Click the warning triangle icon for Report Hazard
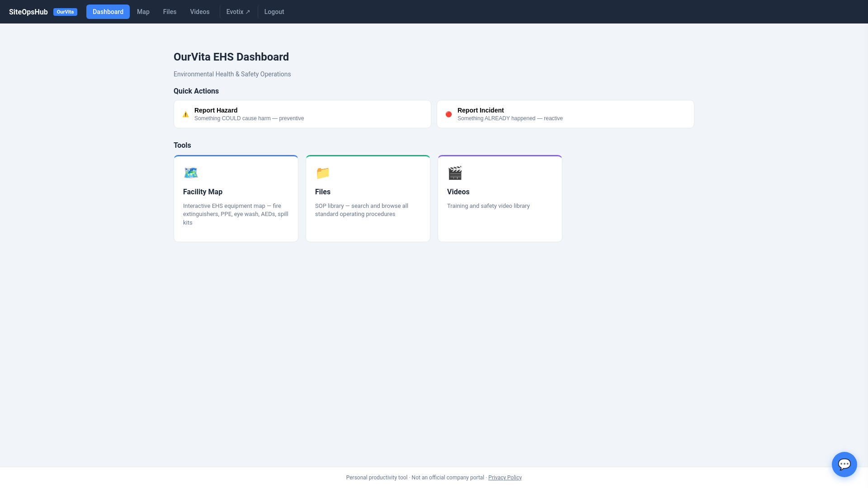Viewport: 868px width, 488px height. 185,114
